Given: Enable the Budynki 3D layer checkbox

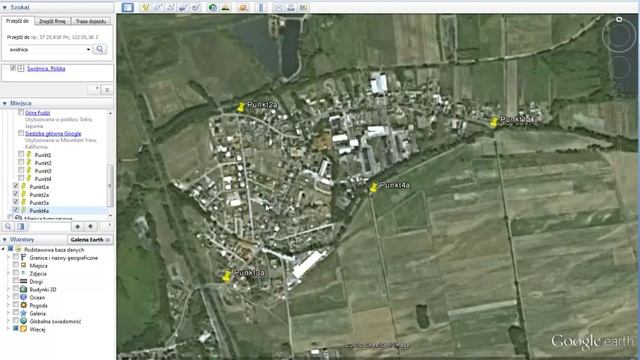Looking at the screenshot, I should pos(16,289).
